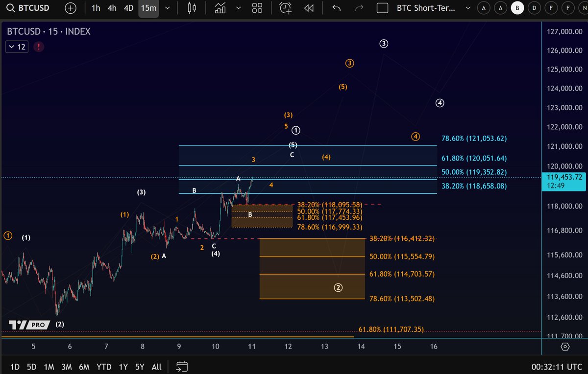Create an alert with the clock-plus icon
This screenshot has width=588, height=374.
click(x=285, y=8)
